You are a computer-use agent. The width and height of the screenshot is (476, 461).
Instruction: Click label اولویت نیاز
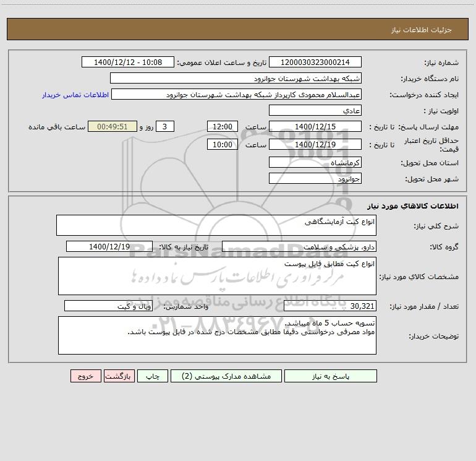pos(441,111)
